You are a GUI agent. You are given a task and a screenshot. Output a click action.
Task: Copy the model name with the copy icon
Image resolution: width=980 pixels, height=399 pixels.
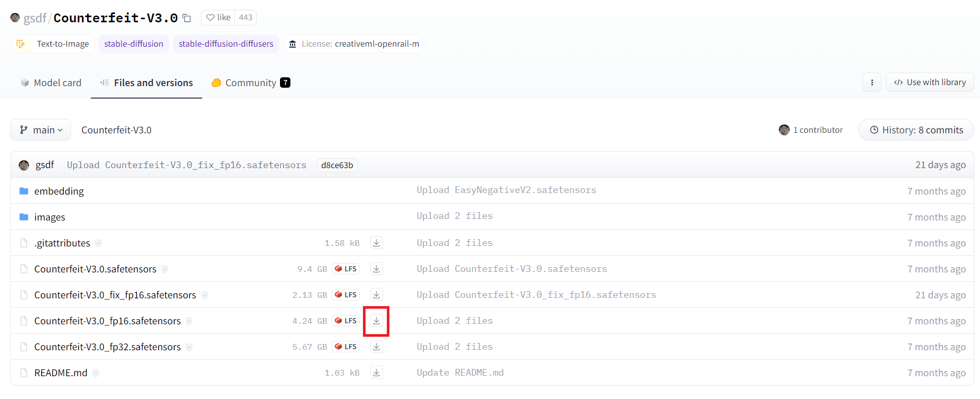[x=187, y=18]
